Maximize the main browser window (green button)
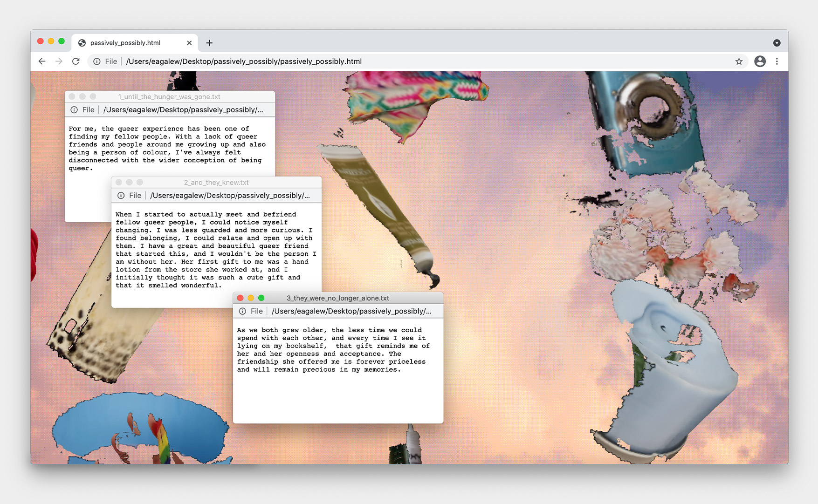818x504 pixels. coord(62,41)
